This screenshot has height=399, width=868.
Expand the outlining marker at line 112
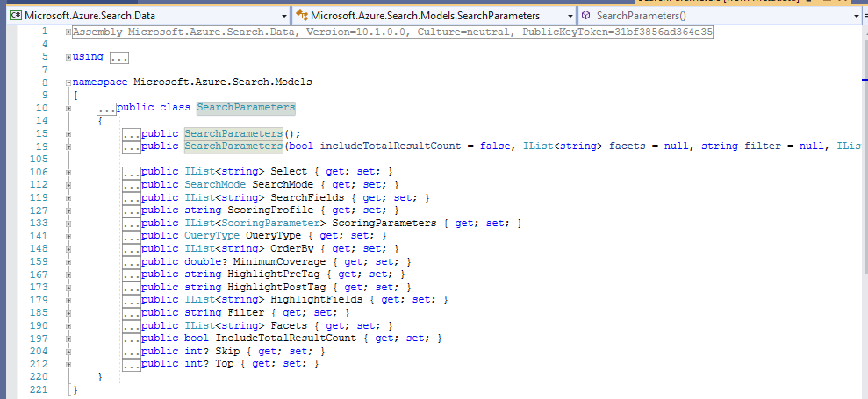68,185
